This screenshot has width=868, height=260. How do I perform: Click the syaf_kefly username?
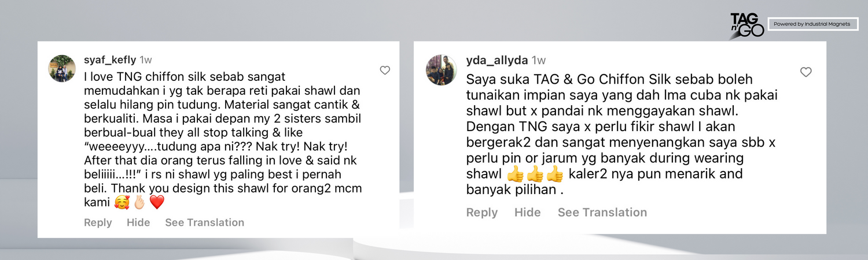pyautogui.click(x=110, y=60)
